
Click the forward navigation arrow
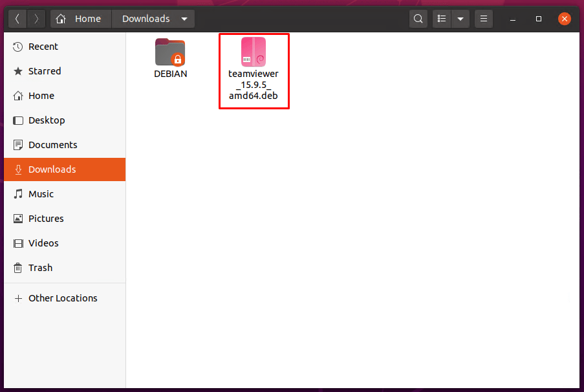(x=36, y=19)
